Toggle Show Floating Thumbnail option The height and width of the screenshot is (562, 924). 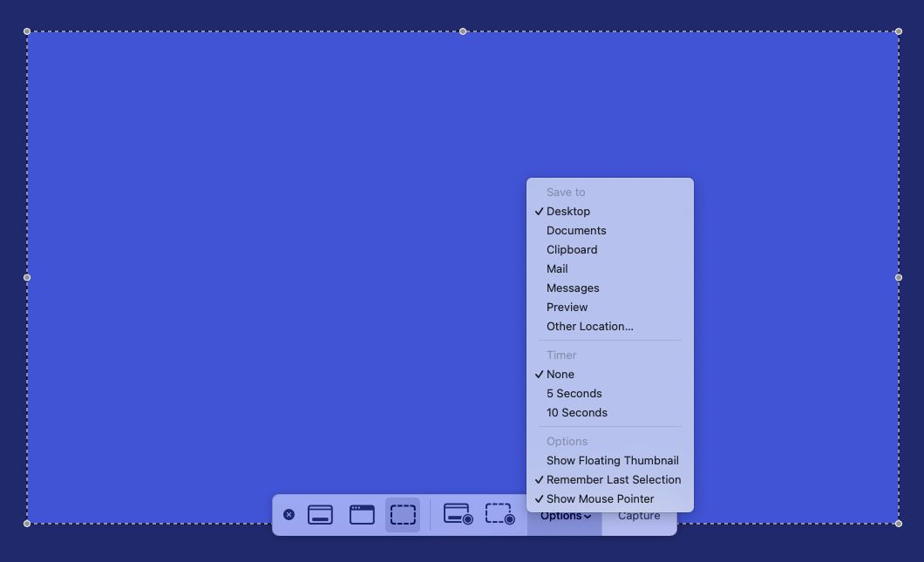(612, 460)
